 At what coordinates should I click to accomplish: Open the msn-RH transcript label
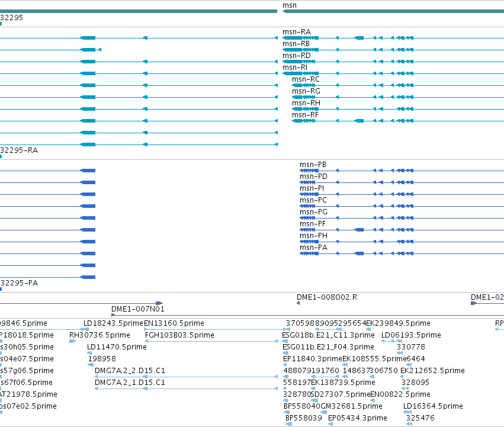[306, 103]
